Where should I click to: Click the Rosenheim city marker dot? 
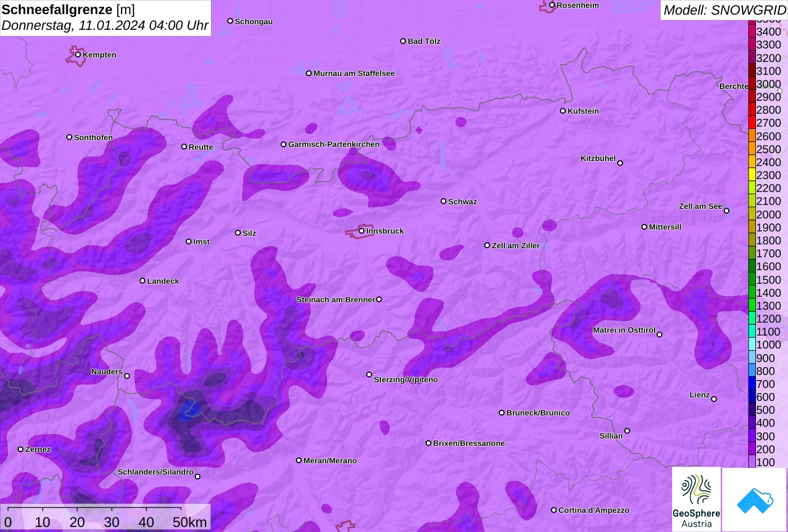tap(552, 5)
